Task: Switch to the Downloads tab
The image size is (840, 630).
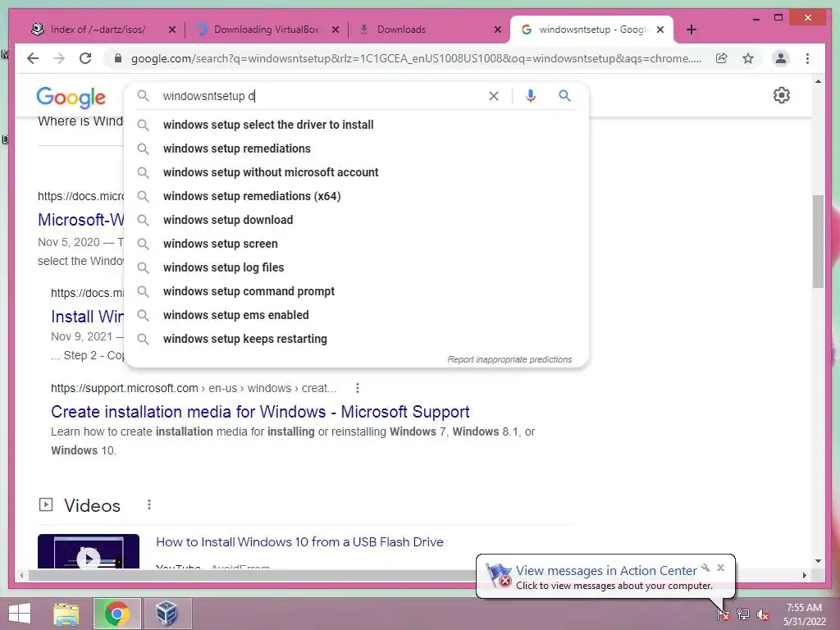Action: click(x=400, y=30)
